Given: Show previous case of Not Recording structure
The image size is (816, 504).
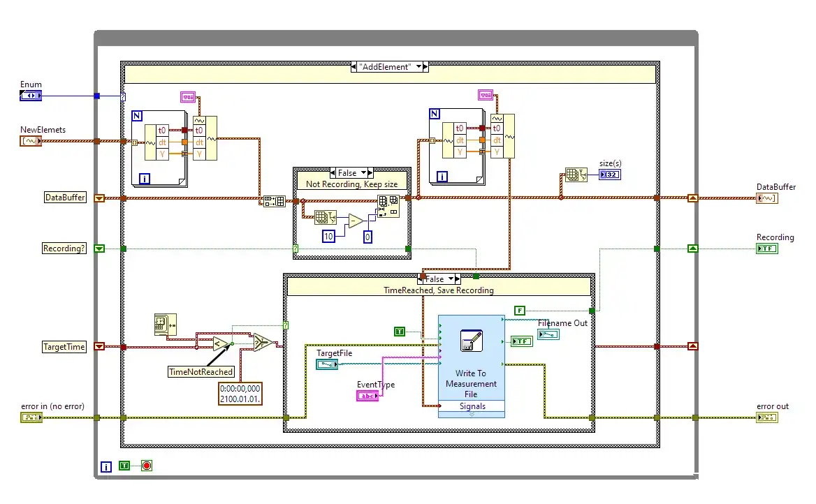Looking at the screenshot, I should [333, 172].
